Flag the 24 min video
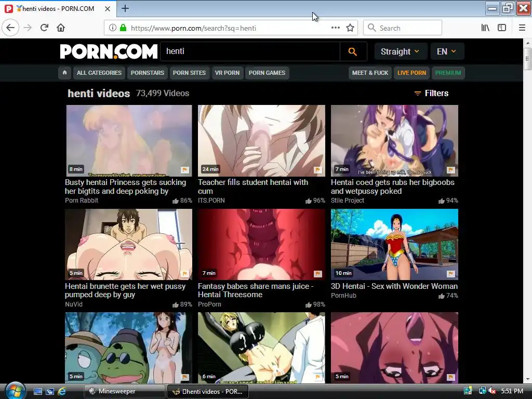The image size is (532, 399). coord(318,170)
